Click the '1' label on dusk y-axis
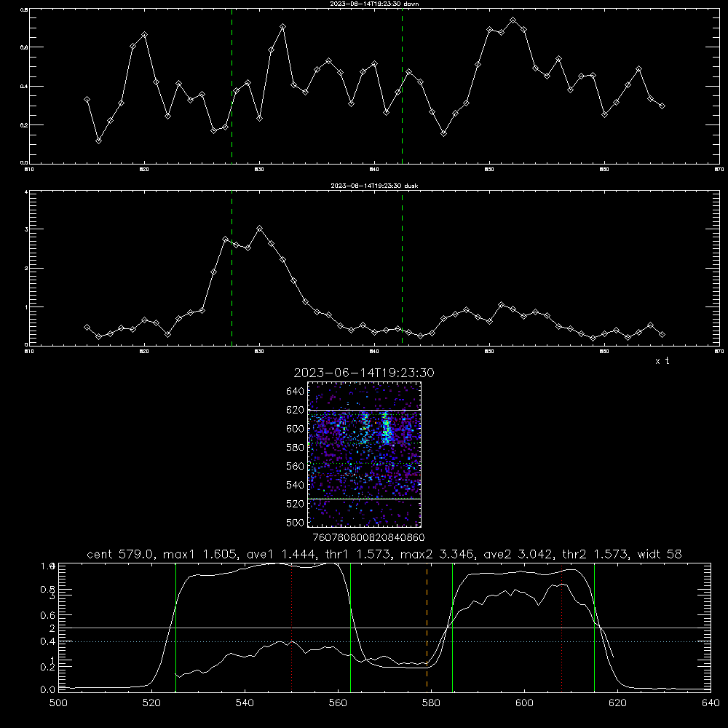This screenshot has height=728, width=728. click(26, 307)
